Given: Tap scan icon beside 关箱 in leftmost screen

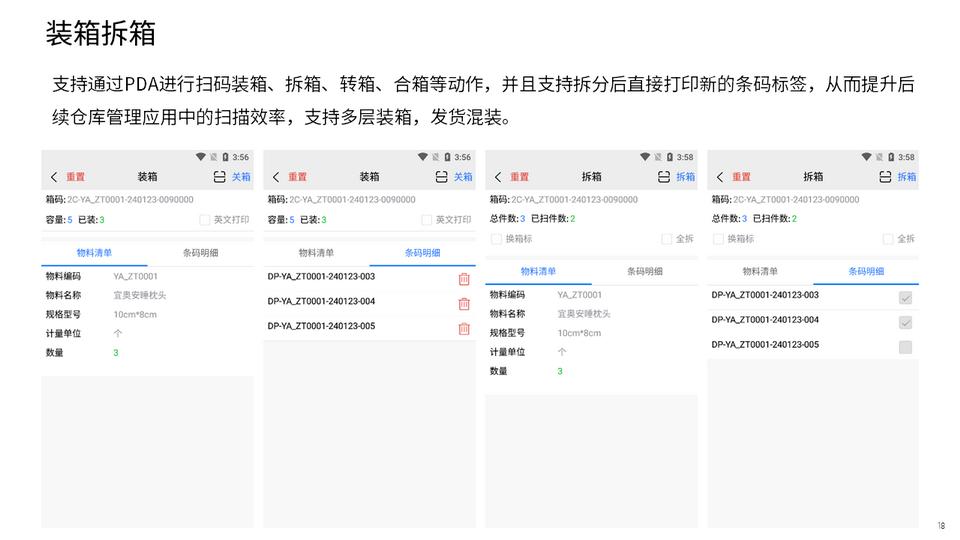Looking at the screenshot, I should coord(219,177).
